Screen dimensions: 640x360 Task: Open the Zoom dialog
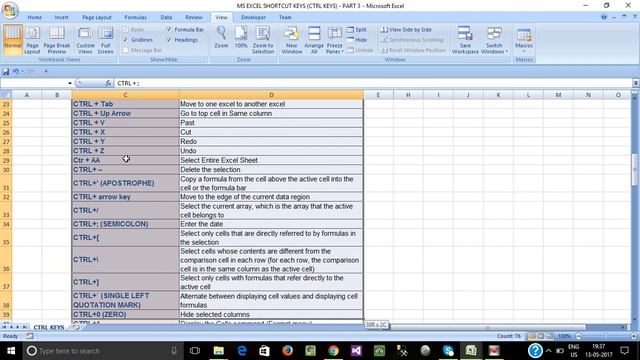[221, 38]
